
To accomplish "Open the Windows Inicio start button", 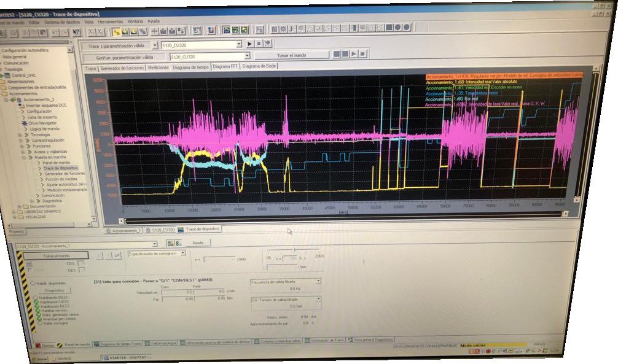I will [x=39, y=359].
